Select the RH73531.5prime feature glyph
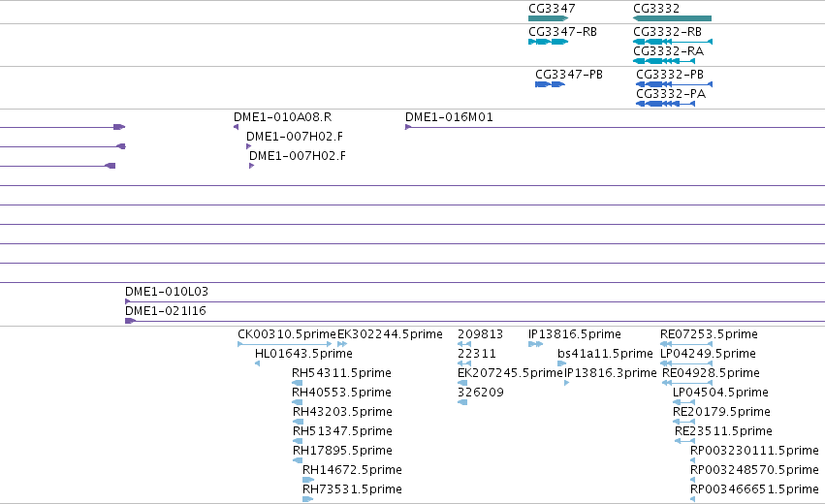Image resolution: width=825 pixels, height=504 pixels. (307, 499)
